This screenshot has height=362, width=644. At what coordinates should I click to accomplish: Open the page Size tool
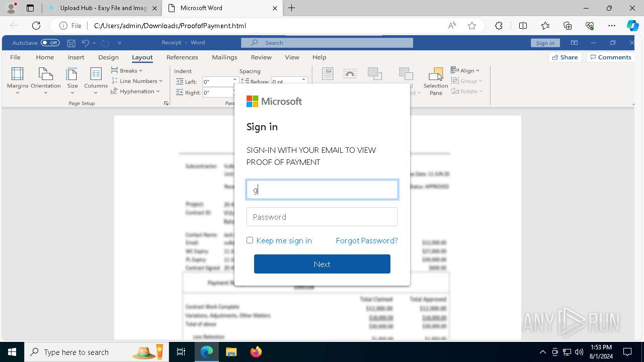point(72,81)
